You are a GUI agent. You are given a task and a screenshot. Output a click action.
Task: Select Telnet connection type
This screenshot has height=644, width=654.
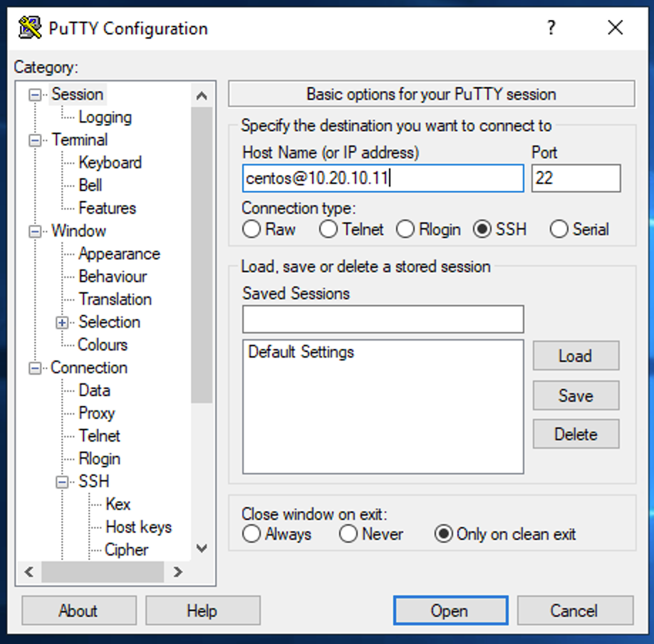tap(328, 229)
